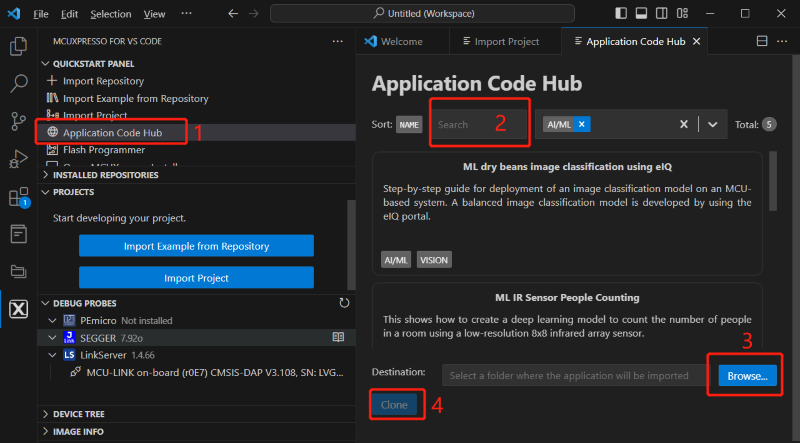Open the filter tags dropdown arrow
The height and width of the screenshot is (443, 800).
click(712, 124)
